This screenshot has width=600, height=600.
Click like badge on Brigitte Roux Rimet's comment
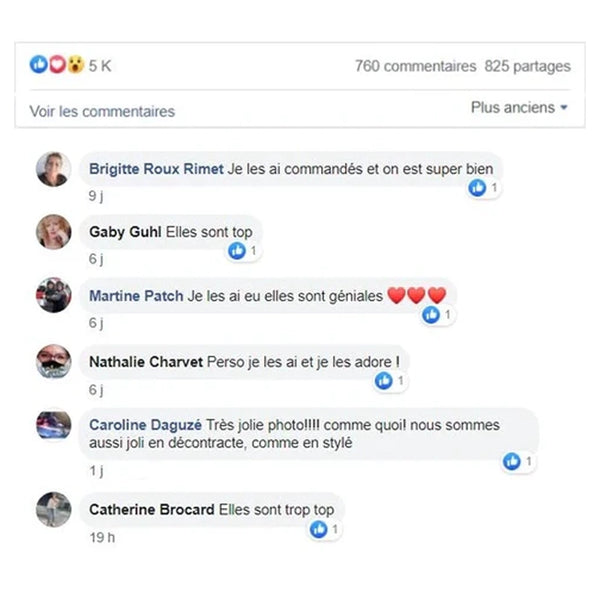pos(484,188)
